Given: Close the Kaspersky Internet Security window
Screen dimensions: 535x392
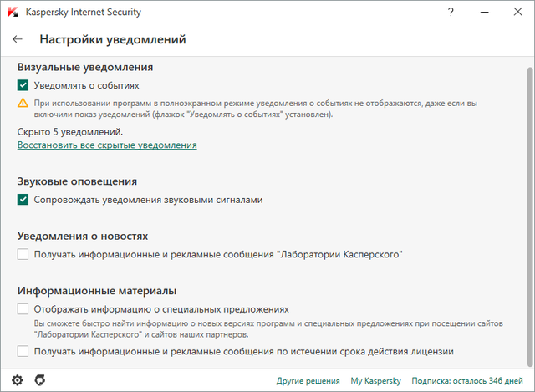Looking at the screenshot, I should pos(518,12).
